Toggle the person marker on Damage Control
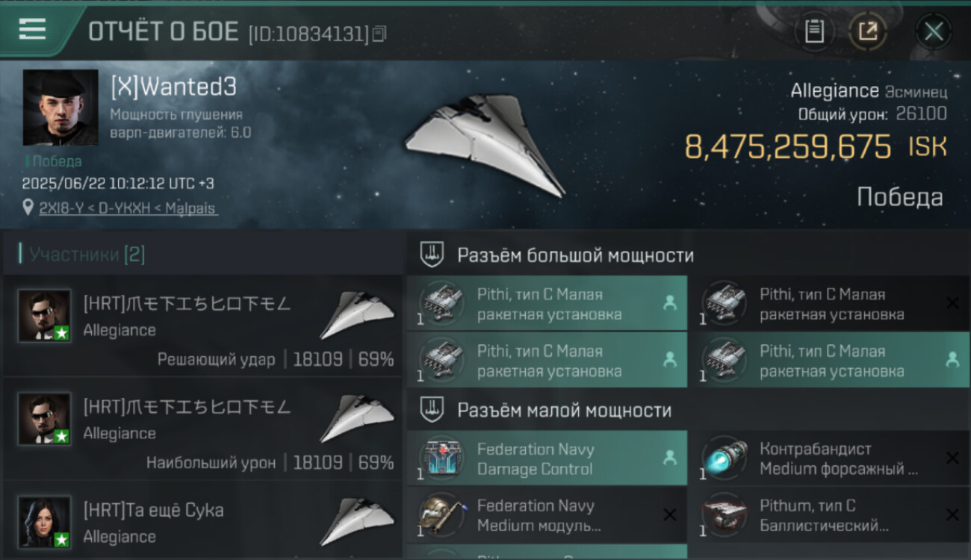Image resolution: width=971 pixels, height=560 pixels. pyautogui.click(x=670, y=458)
